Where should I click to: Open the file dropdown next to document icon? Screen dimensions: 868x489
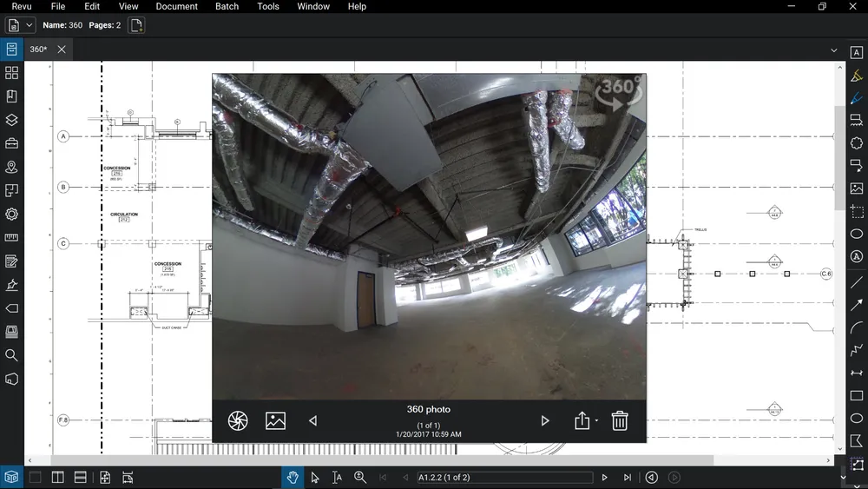point(29,25)
